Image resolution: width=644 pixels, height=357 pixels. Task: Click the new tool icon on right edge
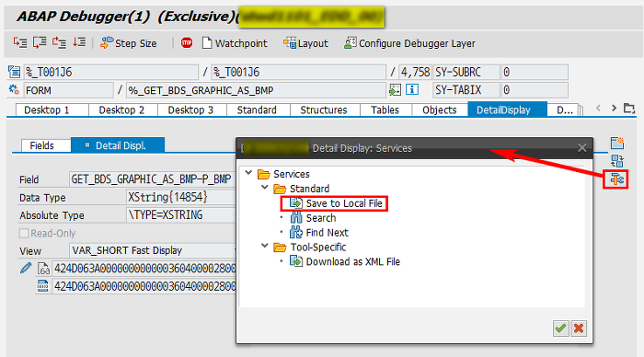point(617,143)
